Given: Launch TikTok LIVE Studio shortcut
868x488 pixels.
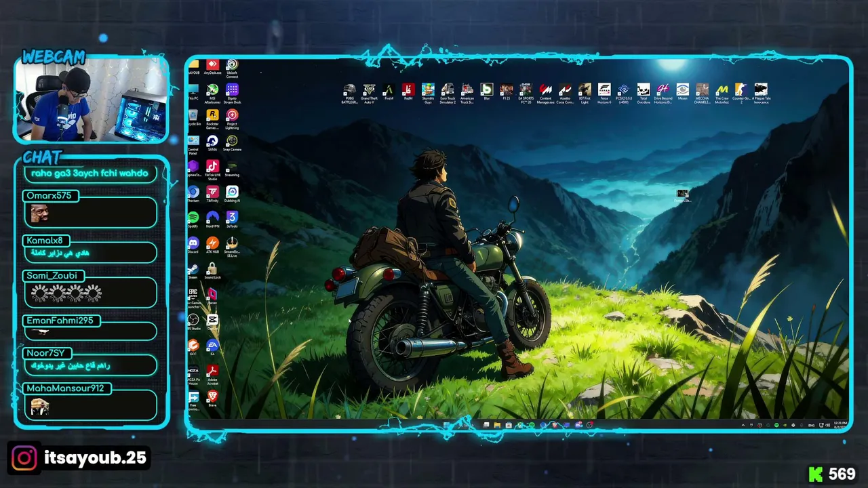Looking at the screenshot, I should (212, 170).
